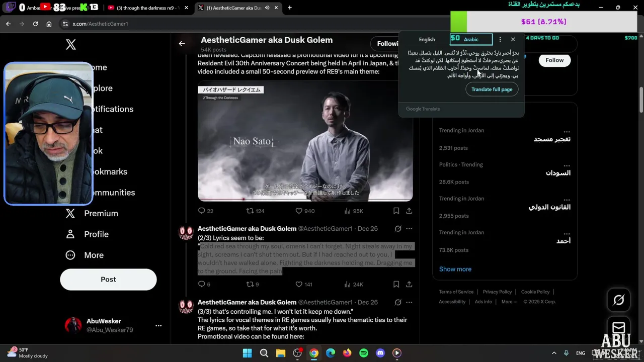Open Discord from the taskbar
Screen dimensions: 644x362
coord(380,353)
